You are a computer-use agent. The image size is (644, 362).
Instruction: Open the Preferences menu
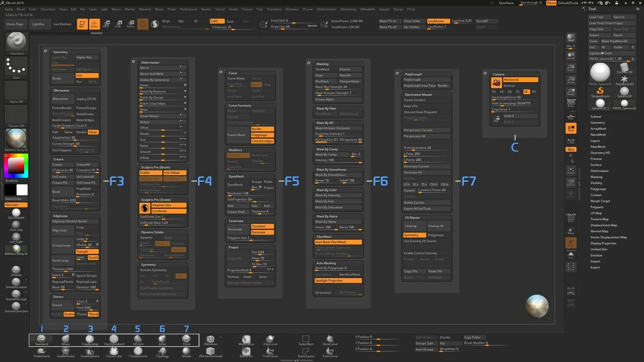[x=188, y=9]
